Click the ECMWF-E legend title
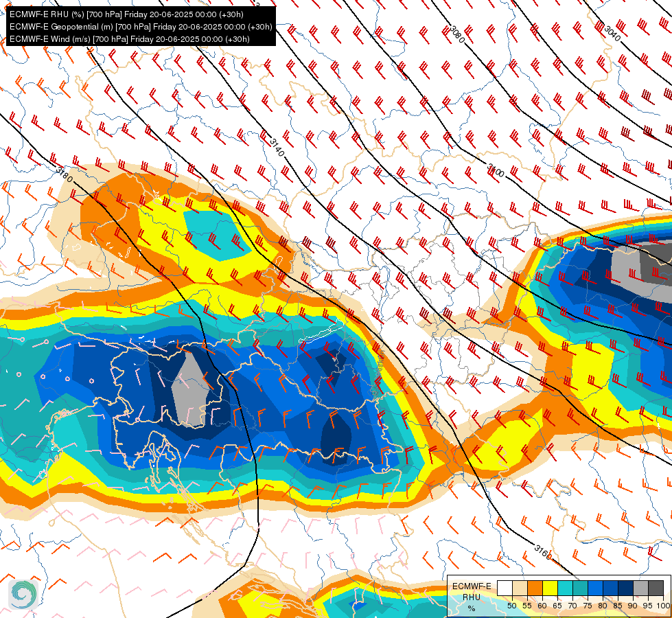The image size is (672, 618). tap(472, 586)
